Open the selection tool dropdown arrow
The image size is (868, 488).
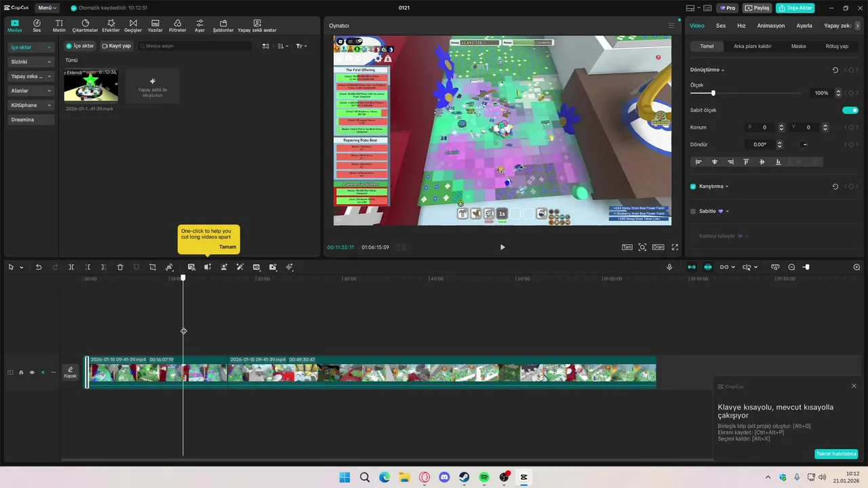22,268
